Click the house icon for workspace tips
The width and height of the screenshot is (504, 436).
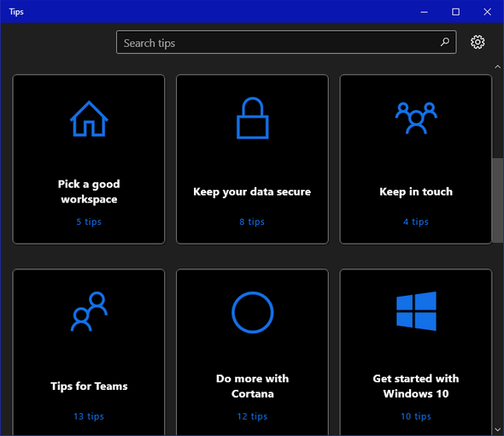coord(89,119)
